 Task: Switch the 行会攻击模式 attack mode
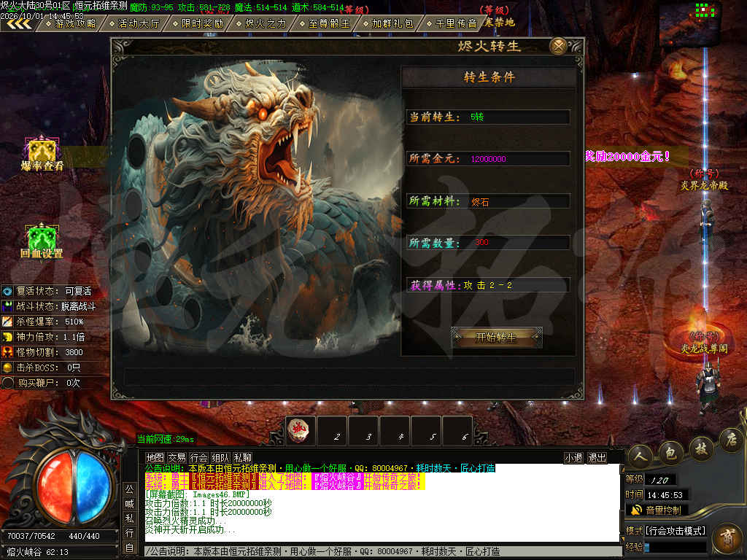click(x=676, y=531)
